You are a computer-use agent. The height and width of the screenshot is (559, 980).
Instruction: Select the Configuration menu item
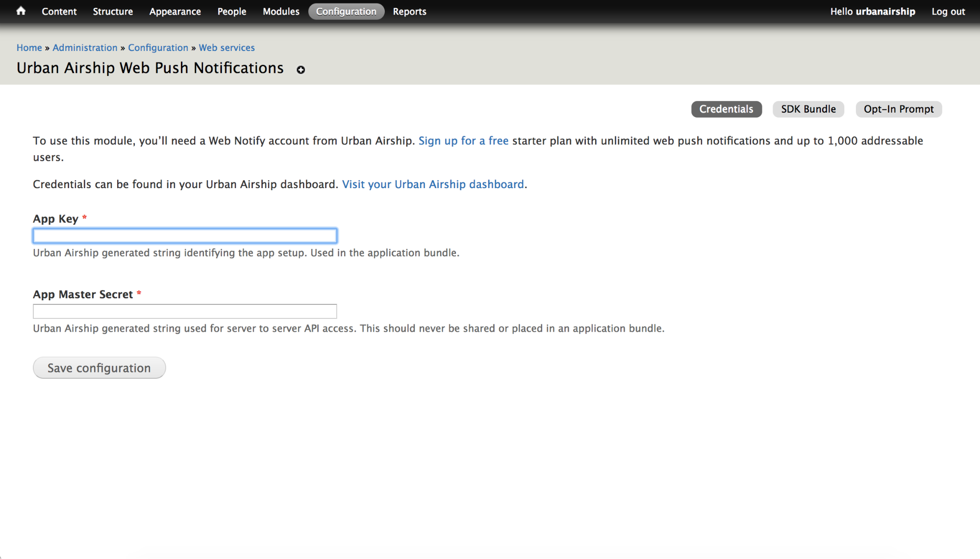(346, 11)
